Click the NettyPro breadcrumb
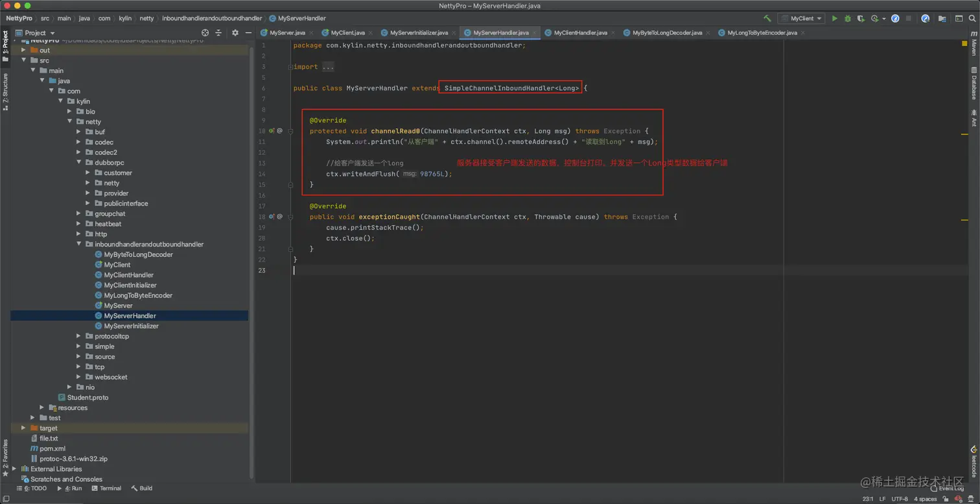The image size is (980, 504). (19, 18)
